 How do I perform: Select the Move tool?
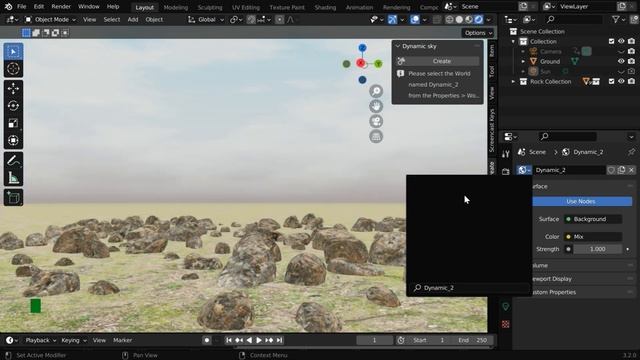pos(13,89)
